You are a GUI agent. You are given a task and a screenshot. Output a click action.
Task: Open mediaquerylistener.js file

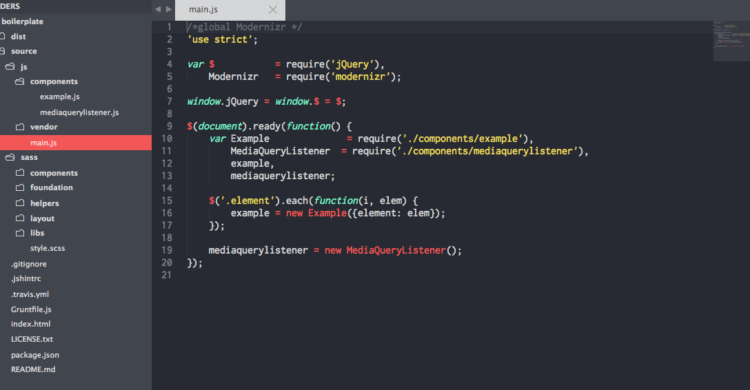point(79,112)
